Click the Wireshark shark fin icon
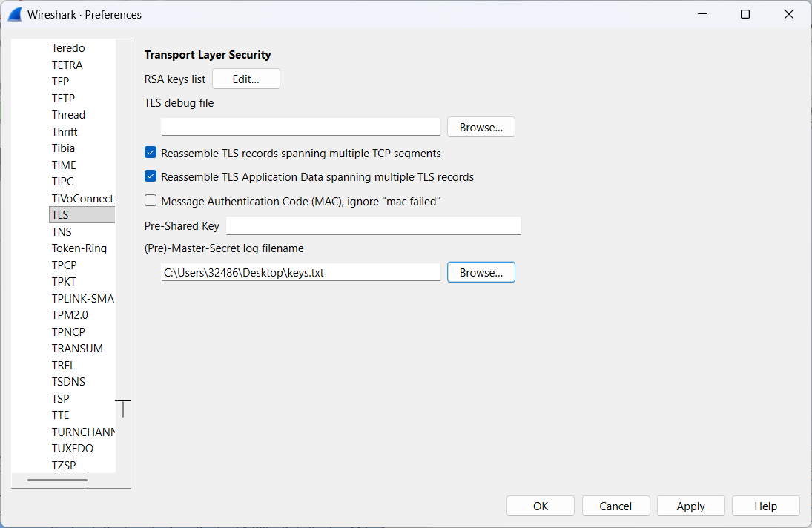 (15, 15)
